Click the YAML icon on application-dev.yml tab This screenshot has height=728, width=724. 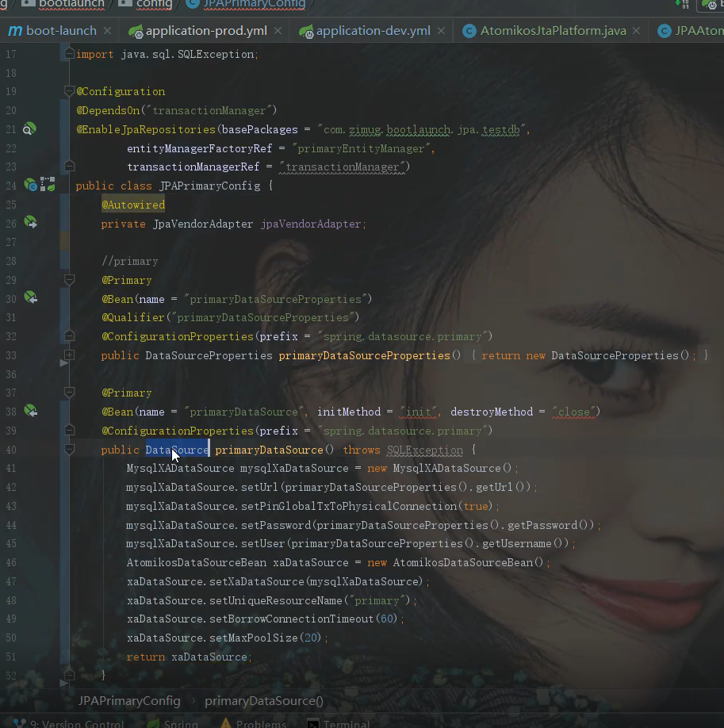pos(306,31)
